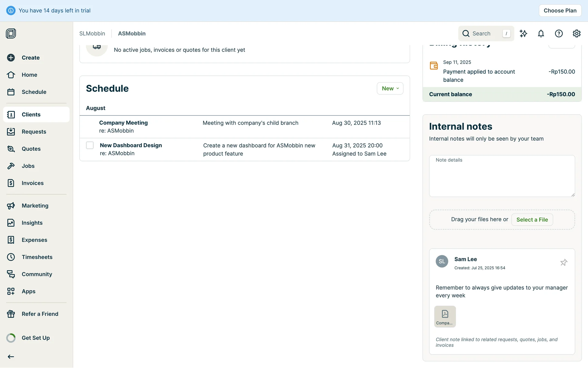588x368 pixels.
Task: Click the Jobber logo icon
Action: (x=11, y=33)
